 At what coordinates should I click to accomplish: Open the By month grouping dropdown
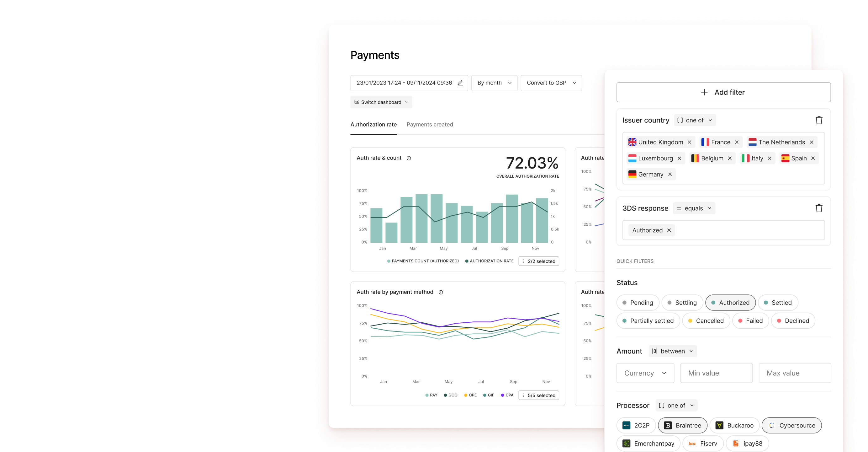(494, 83)
